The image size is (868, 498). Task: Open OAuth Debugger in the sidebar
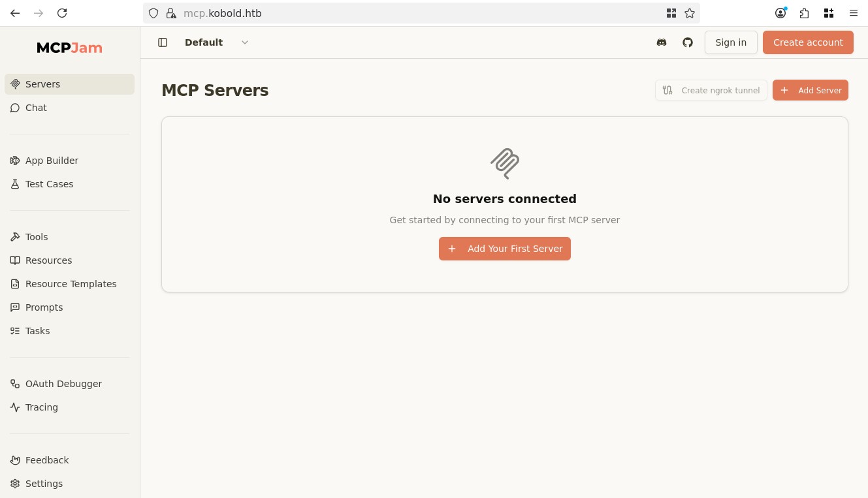pos(70,384)
